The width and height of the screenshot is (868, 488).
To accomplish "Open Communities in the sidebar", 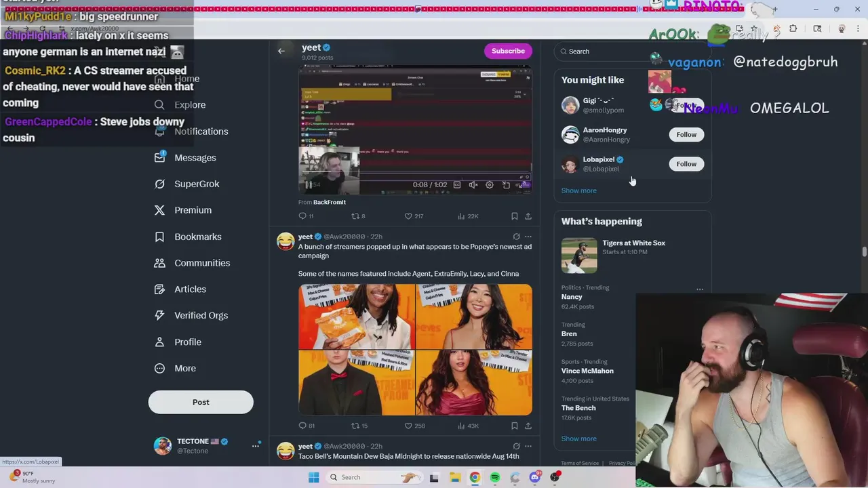I will [x=192, y=263].
